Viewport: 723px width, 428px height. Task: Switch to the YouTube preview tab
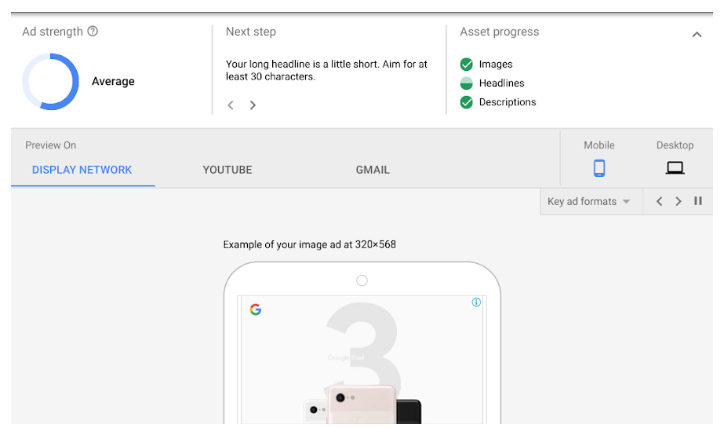(227, 170)
